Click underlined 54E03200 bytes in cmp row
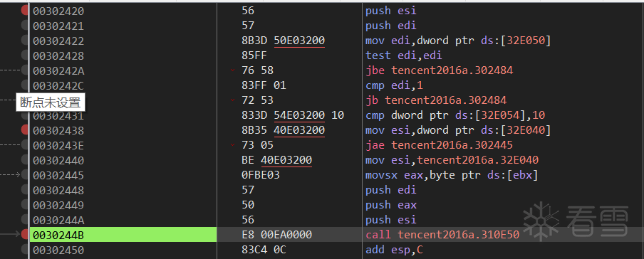Image resolution: width=644 pixels, height=259 pixels. point(299,115)
